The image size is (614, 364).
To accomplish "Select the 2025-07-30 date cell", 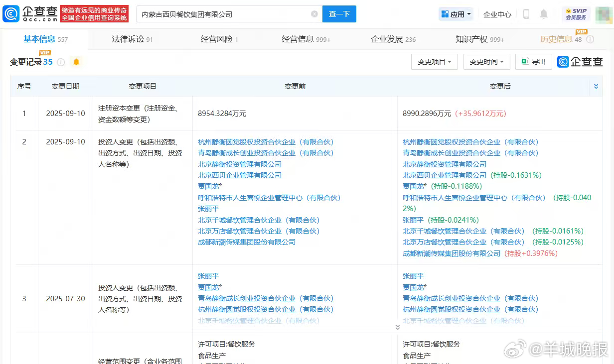I will [x=65, y=299].
